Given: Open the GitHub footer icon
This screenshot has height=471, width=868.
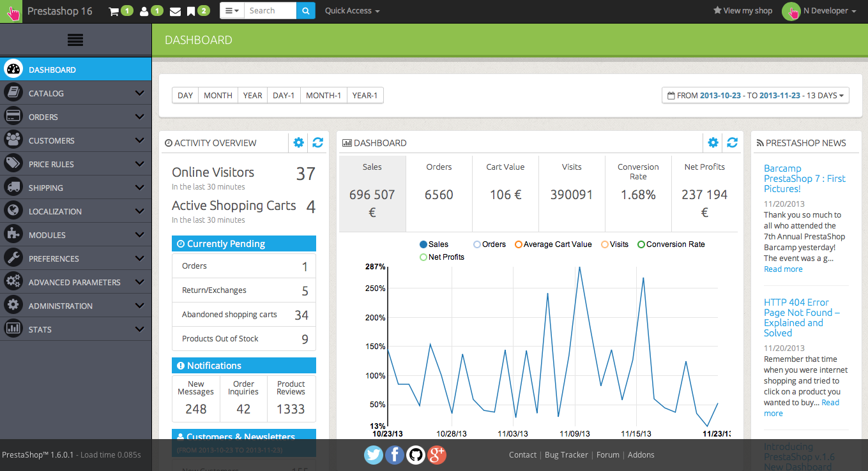Looking at the screenshot, I should (416, 455).
